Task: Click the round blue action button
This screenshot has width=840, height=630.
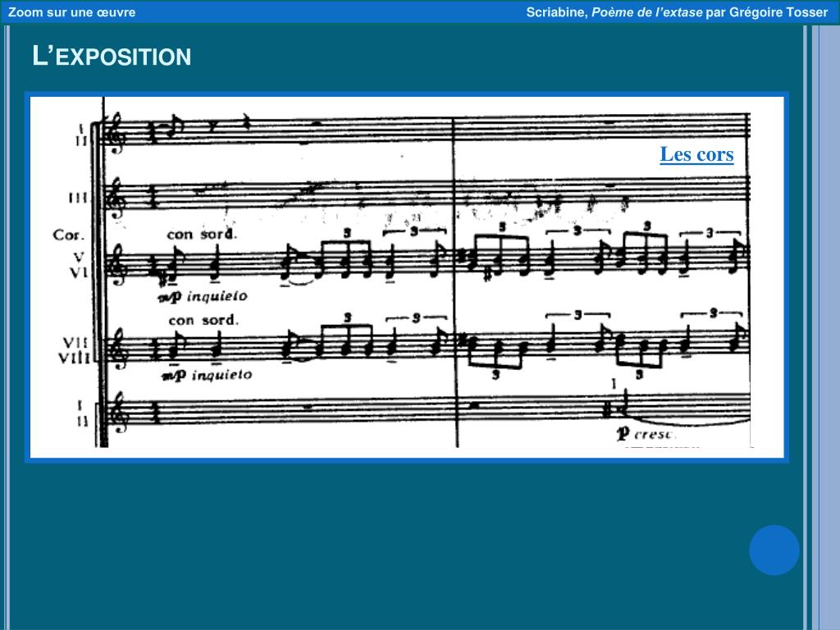Action: coord(774,550)
